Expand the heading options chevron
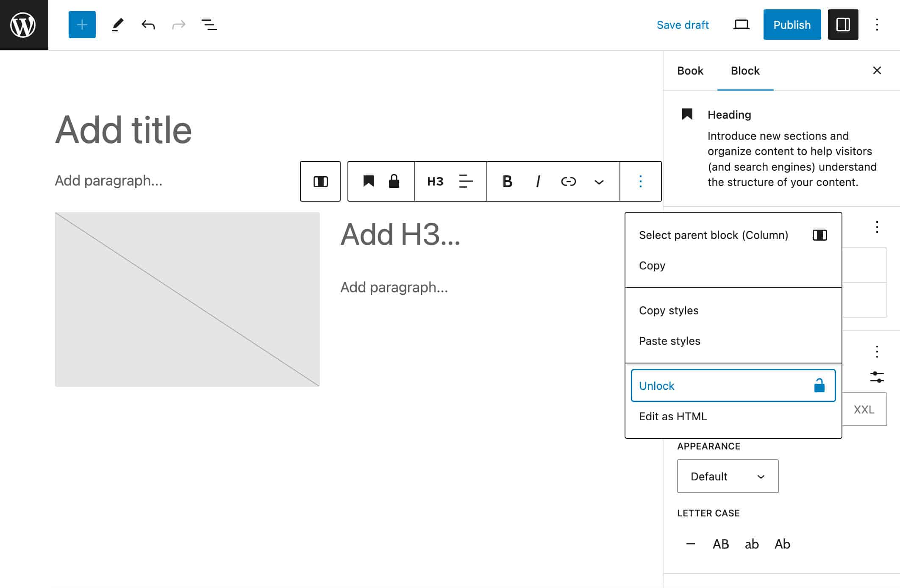 pyautogui.click(x=599, y=182)
